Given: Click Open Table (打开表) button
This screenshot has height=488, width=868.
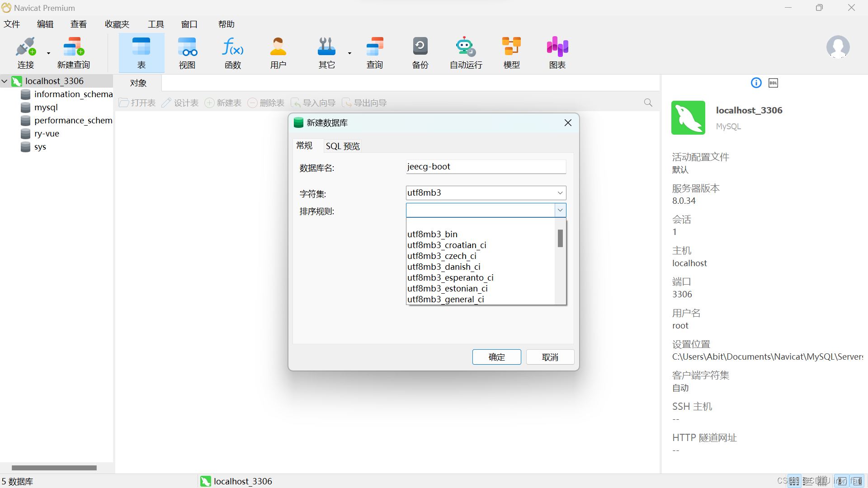Looking at the screenshot, I should pyautogui.click(x=137, y=103).
